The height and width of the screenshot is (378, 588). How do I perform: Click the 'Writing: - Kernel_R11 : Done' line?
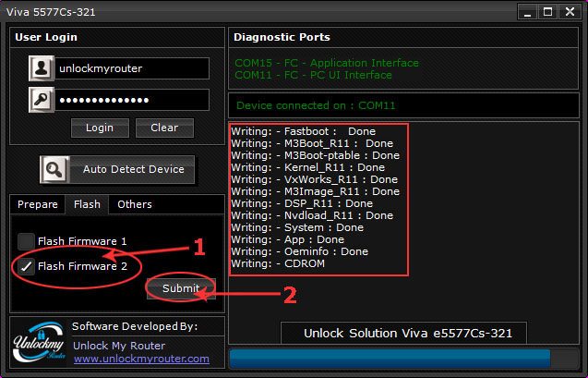pyautogui.click(x=308, y=167)
